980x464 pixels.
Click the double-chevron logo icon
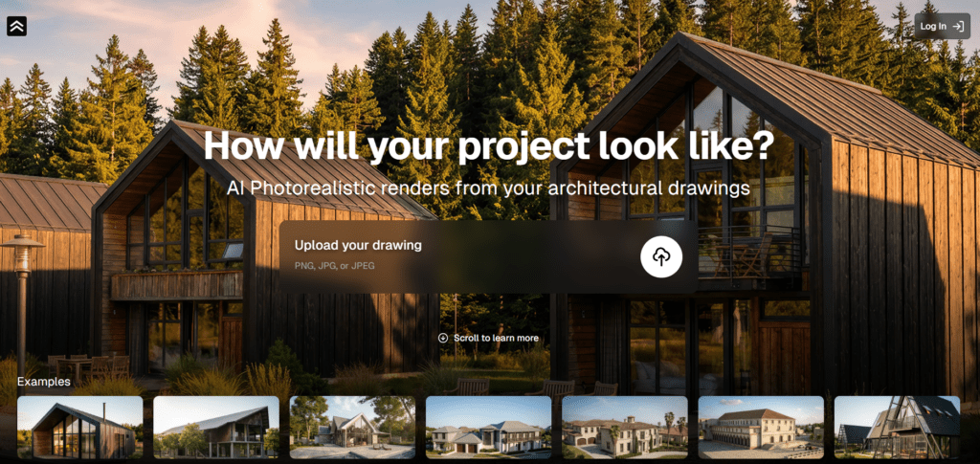point(17,26)
